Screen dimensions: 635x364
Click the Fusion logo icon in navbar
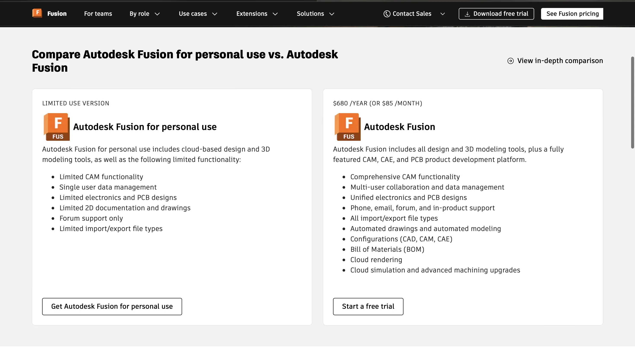[37, 13]
